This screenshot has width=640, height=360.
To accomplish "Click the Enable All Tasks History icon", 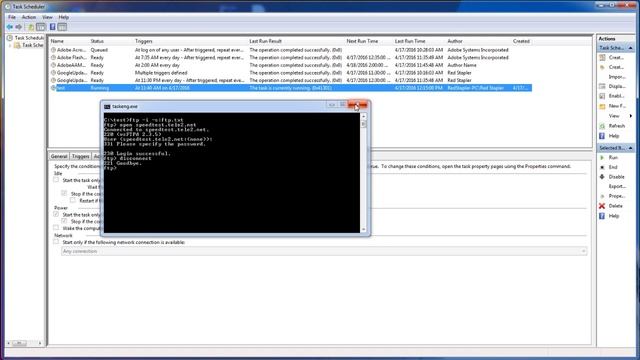I will [x=602, y=96].
